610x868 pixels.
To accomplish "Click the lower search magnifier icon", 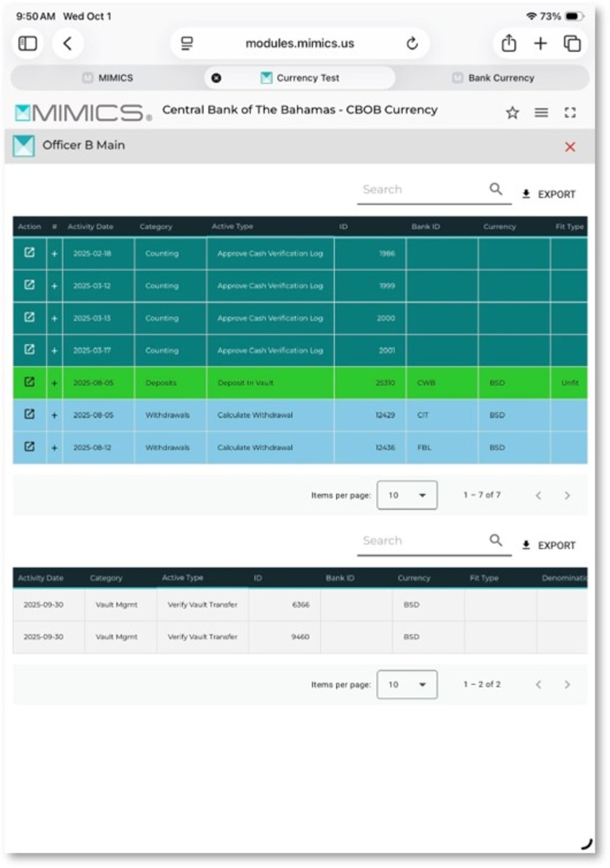I will tap(496, 540).
